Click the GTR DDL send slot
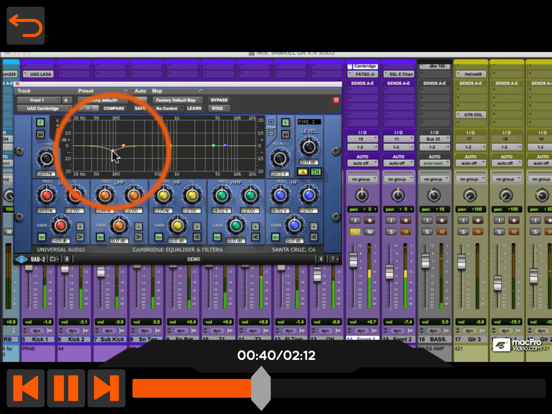This screenshot has width=552, height=414. coord(471,115)
